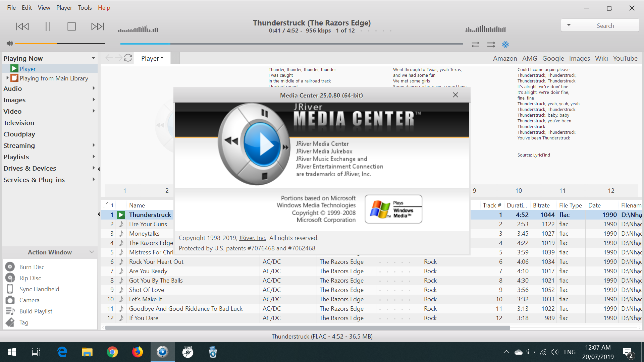Click the Sync Handheld icon
The height and width of the screenshot is (362, 644).
click(x=10, y=289)
